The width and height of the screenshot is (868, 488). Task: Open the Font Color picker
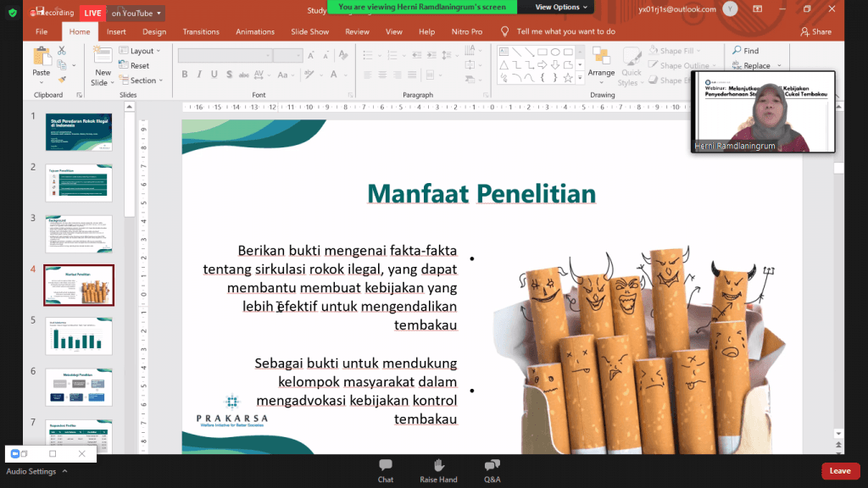pyautogui.click(x=334, y=75)
